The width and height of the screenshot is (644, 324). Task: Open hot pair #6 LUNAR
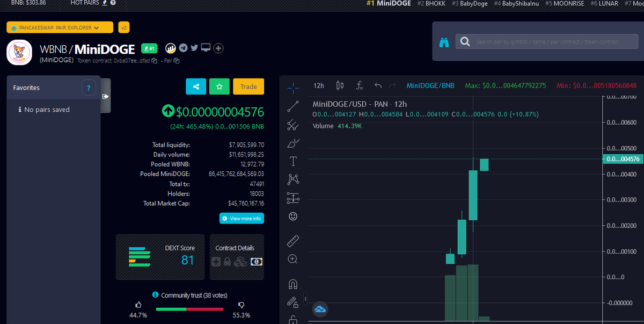tap(604, 3)
